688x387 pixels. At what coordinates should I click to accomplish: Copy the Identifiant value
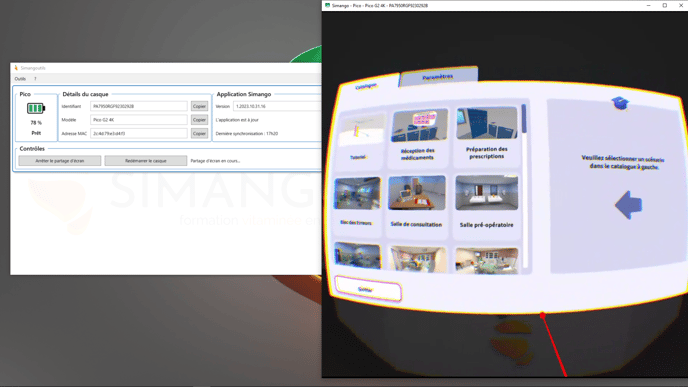[x=199, y=106]
